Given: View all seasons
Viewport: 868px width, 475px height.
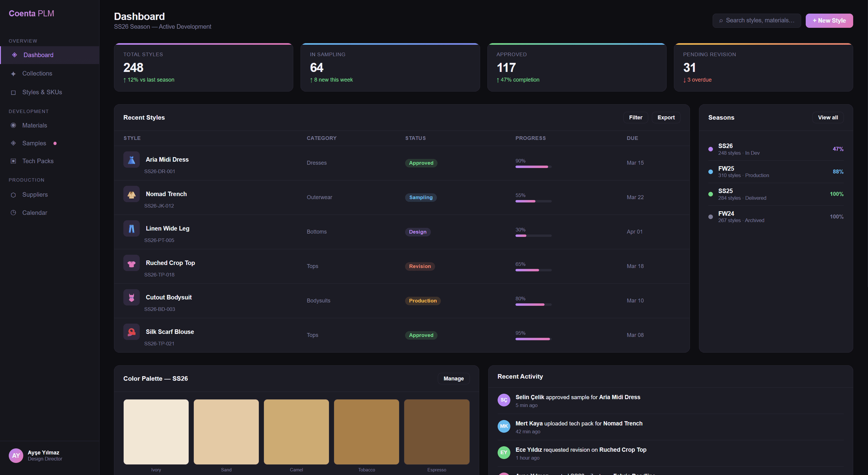Looking at the screenshot, I should pyautogui.click(x=827, y=118).
